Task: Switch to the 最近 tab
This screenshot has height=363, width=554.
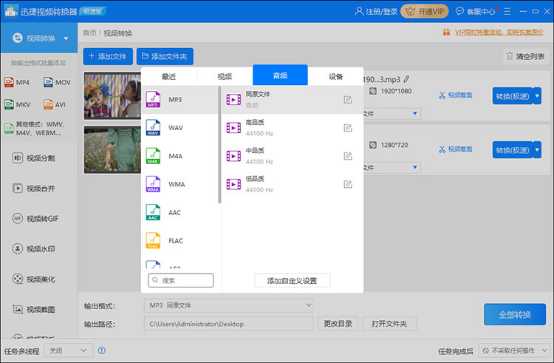Action: click(169, 76)
